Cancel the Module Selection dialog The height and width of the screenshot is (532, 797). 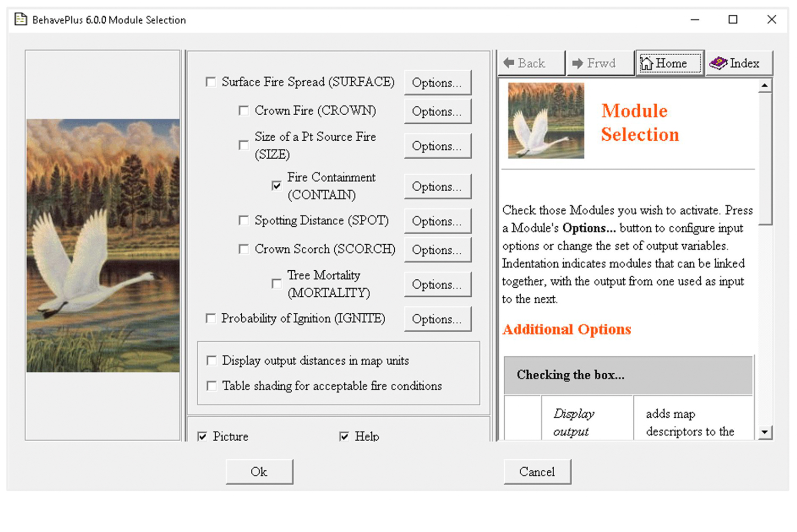click(537, 472)
